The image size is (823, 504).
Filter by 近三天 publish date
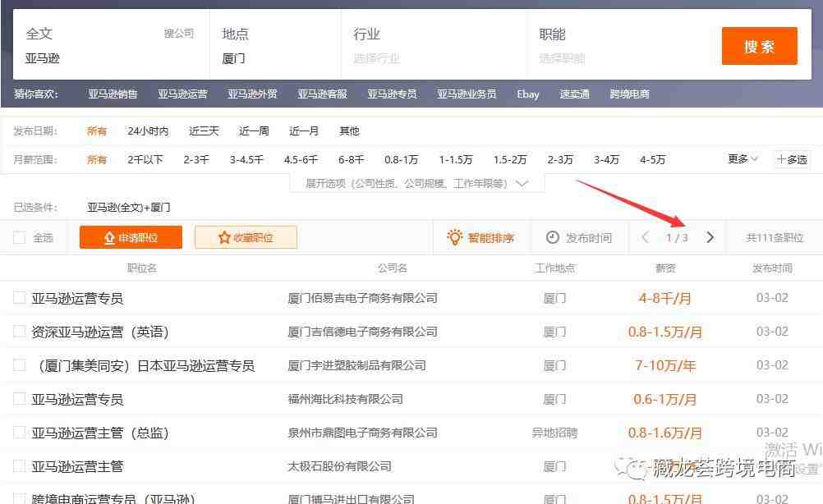coord(204,131)
